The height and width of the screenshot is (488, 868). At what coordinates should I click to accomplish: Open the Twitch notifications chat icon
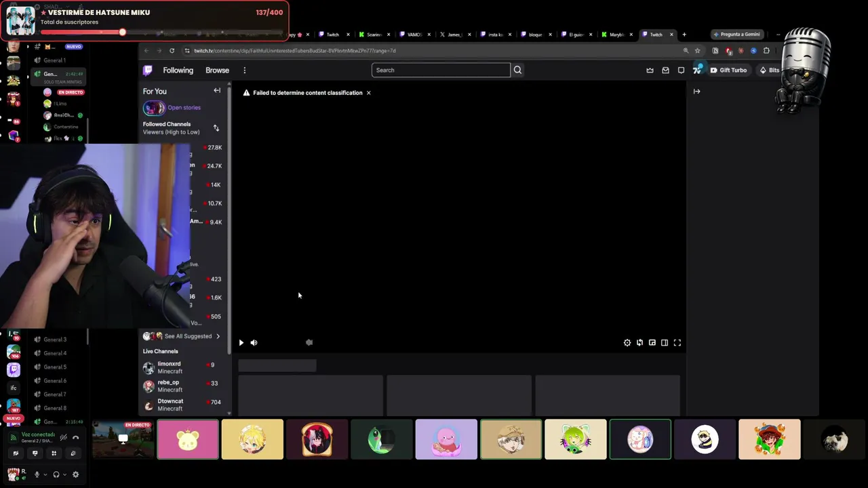(x=681, y=70)
